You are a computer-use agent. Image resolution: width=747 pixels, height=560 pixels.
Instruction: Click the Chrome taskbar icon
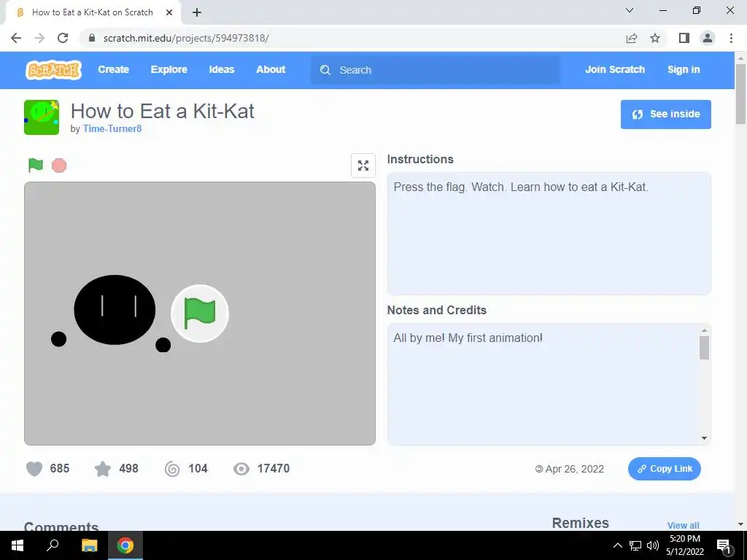point(125,545)
